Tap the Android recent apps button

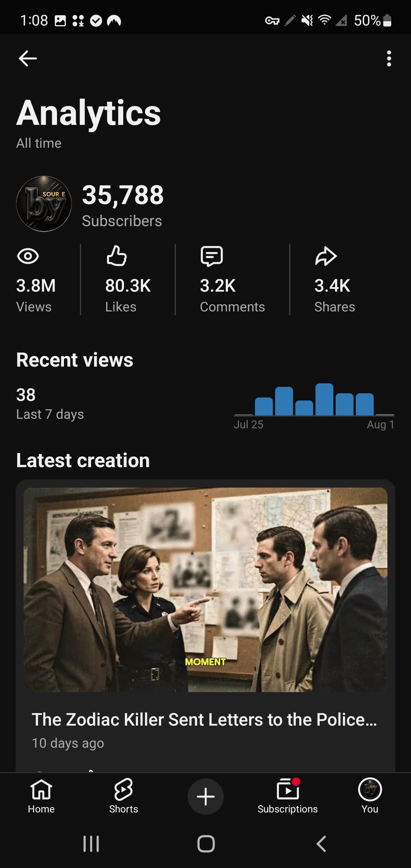coord(91,844)
